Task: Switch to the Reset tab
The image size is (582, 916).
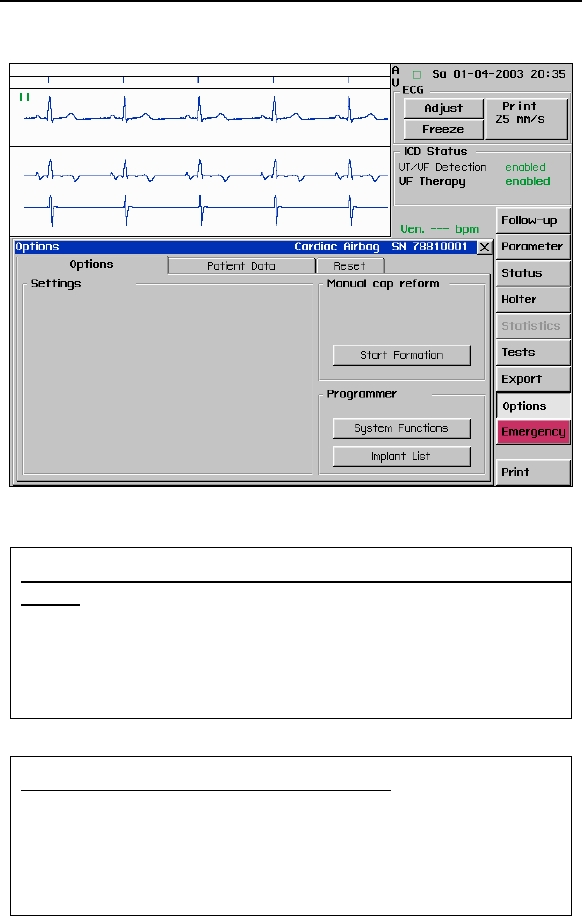Action: pyautogui.click(x=349, y=266)
